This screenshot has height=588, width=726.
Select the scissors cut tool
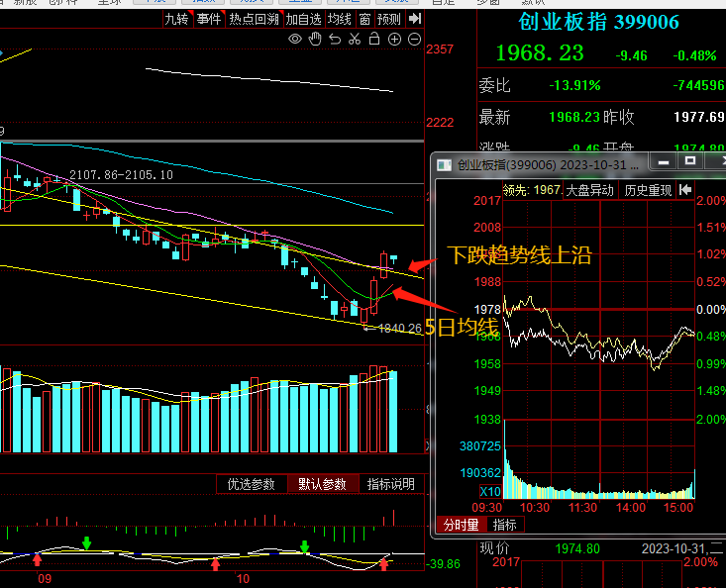[355, 40]
